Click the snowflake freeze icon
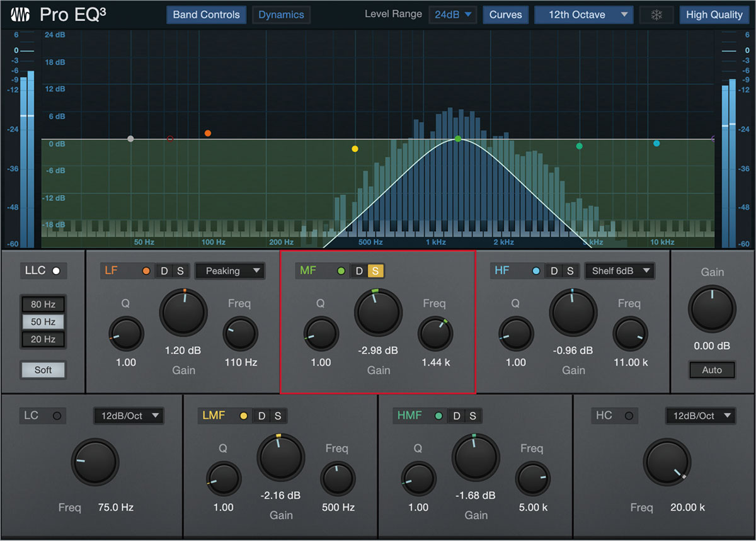The image size is (756, 541). (x=656, y=14)
